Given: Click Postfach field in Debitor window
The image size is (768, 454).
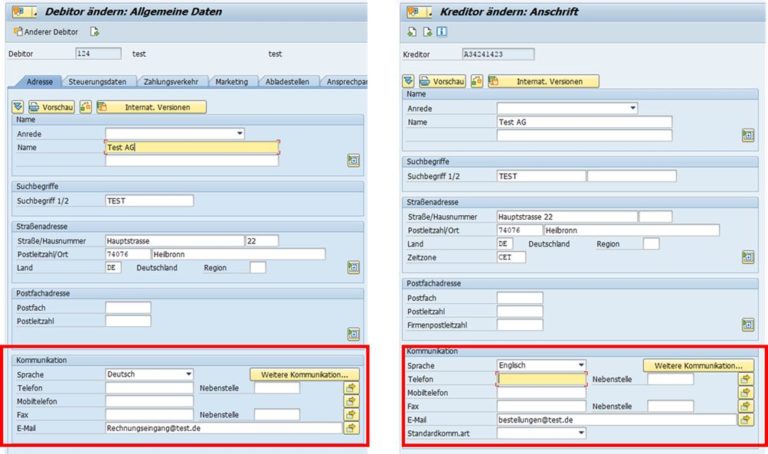Looking at the screenshot, I should (x=128, y=308).
